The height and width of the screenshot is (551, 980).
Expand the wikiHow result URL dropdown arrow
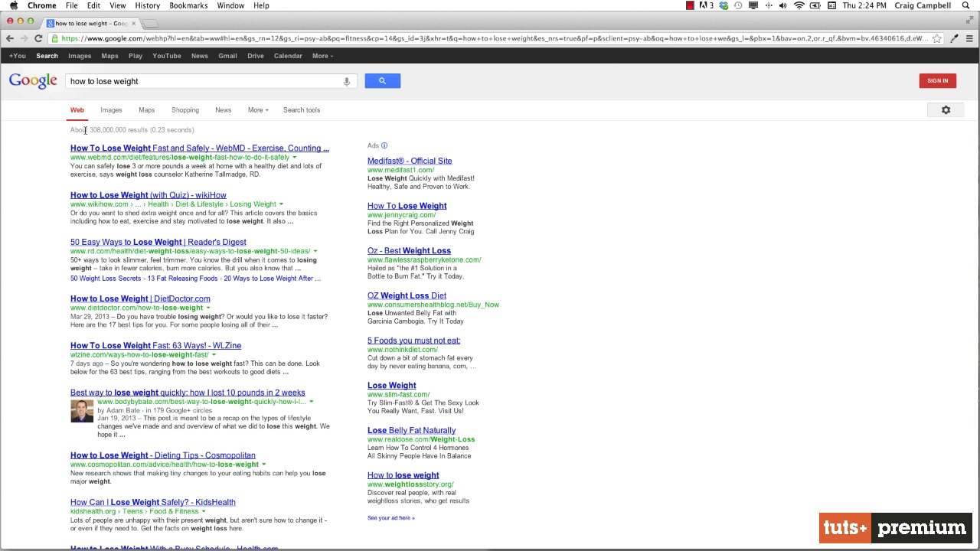(281, 204)
